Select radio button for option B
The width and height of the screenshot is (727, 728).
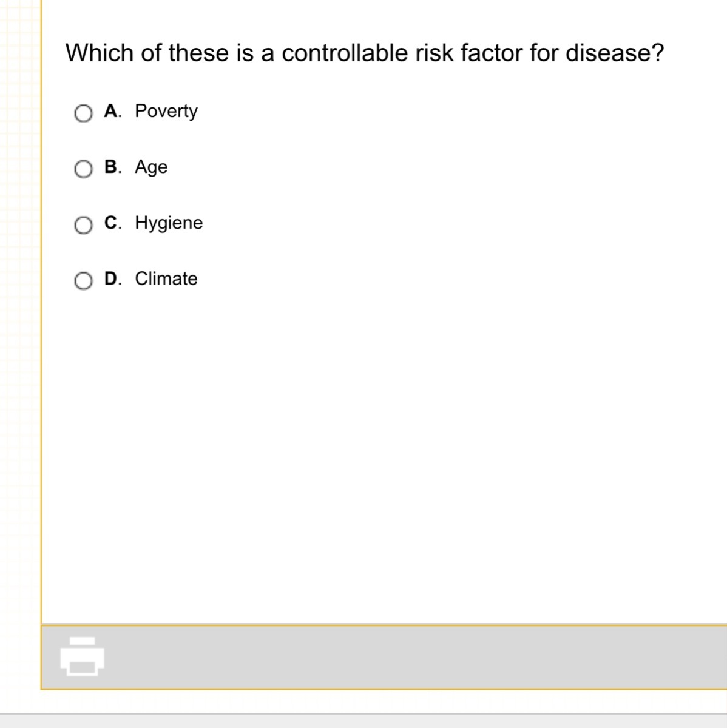click(83, 169)
